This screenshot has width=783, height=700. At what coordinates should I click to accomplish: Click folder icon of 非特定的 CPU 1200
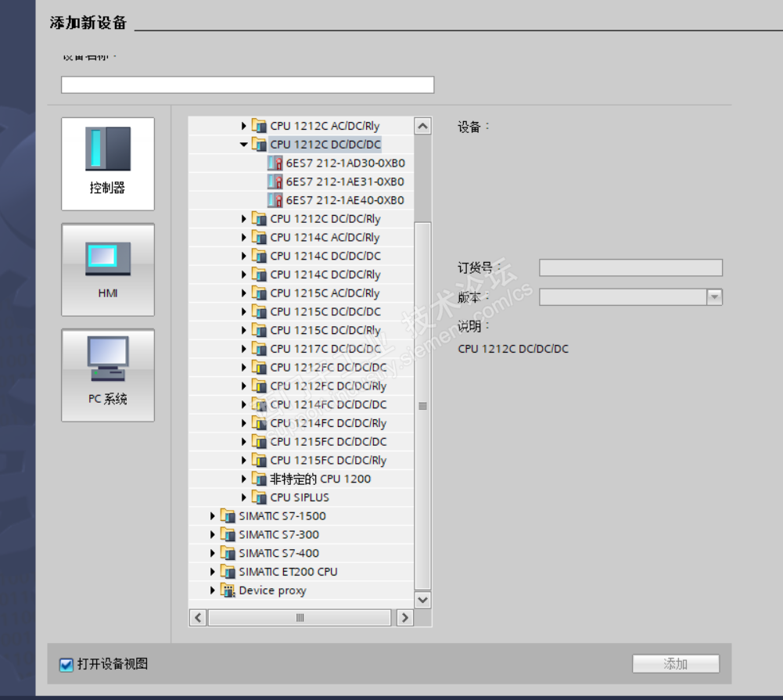click(259, 479)
